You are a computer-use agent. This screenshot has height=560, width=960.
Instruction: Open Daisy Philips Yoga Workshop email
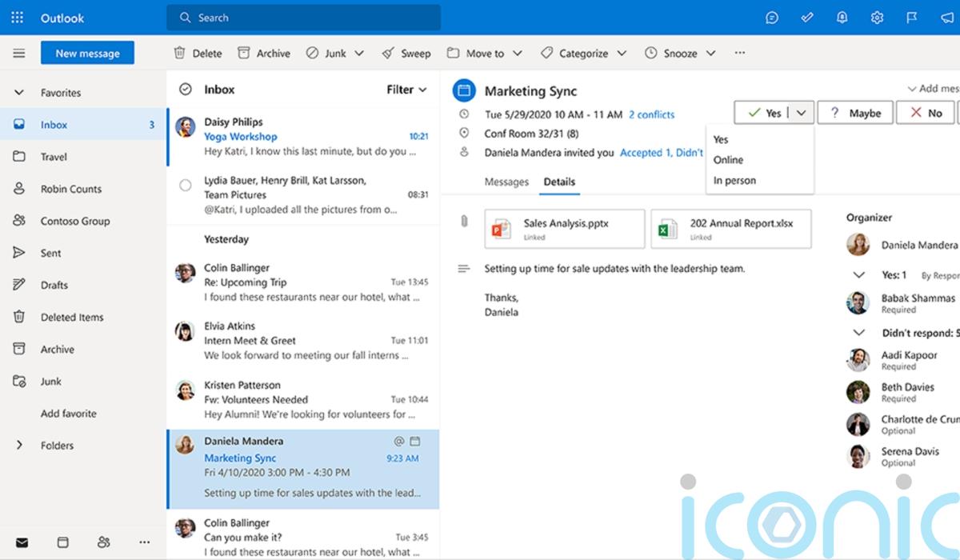(303, 137)
